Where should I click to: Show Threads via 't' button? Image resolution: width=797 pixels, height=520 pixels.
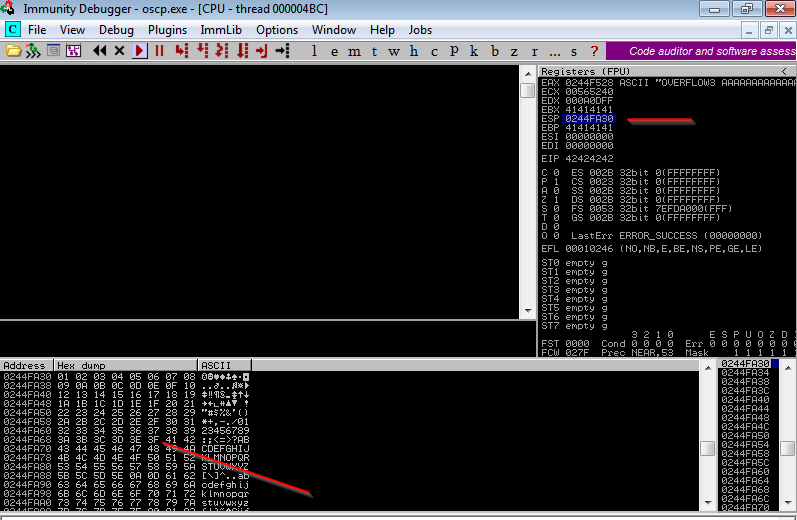(x=374, y=51)
